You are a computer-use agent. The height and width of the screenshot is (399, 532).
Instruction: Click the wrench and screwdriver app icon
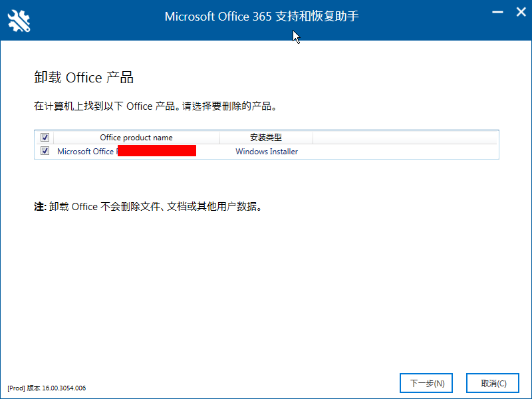pyautogui.click(x=19, y=19)
